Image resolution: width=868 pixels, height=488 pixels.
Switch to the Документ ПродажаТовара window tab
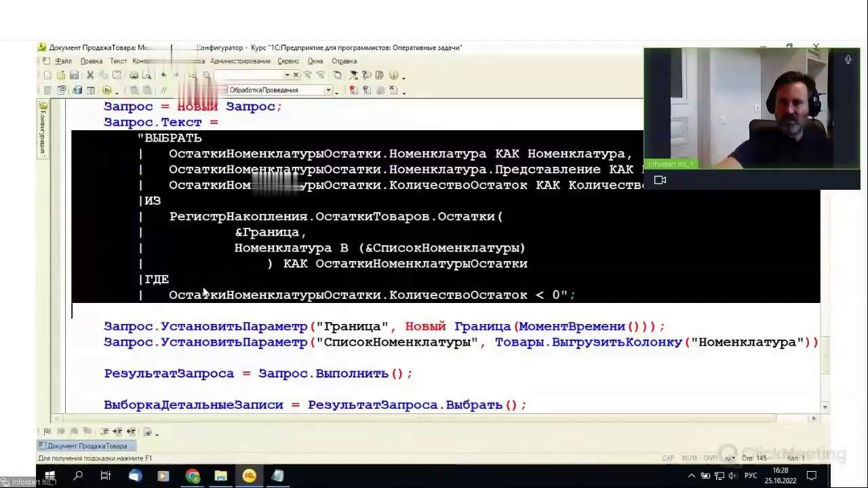coord(86,446)
